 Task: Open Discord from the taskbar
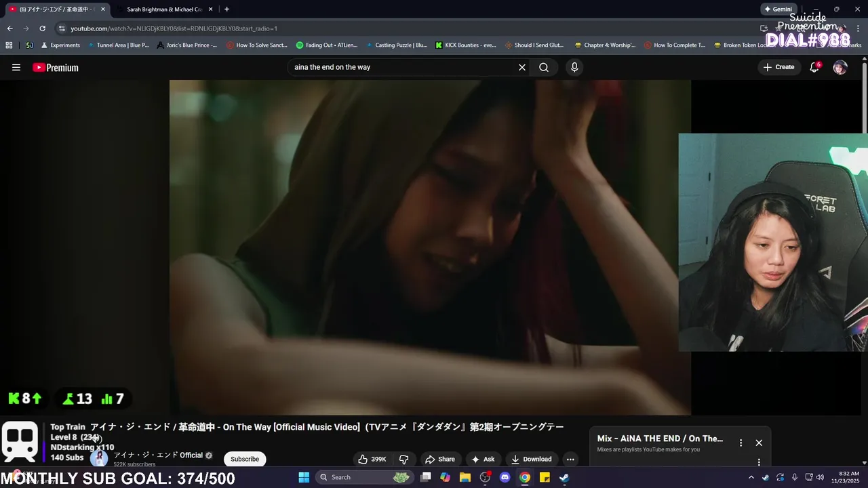[505, 477]
